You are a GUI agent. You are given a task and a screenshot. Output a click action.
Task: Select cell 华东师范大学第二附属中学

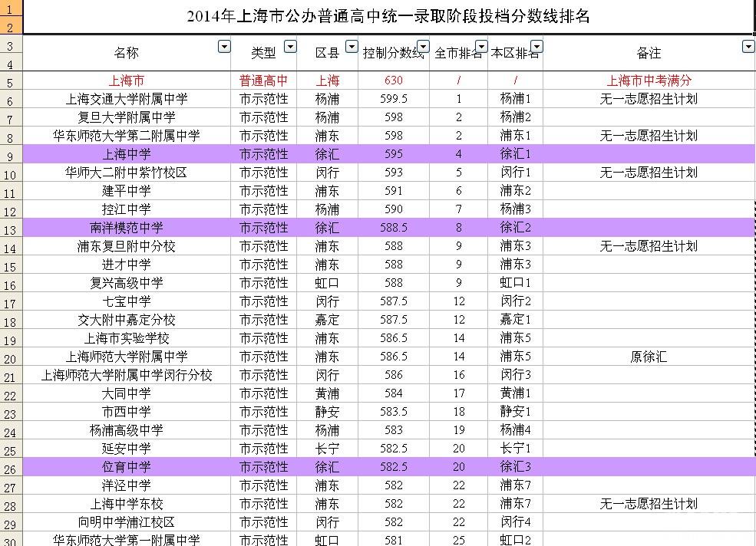pos(127,136)
